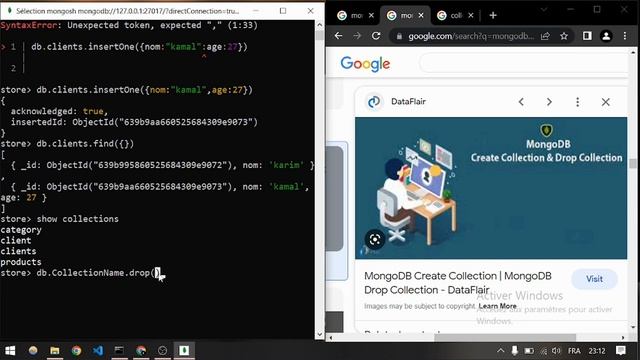640x360 pixels.
Task: Open more options for DataFlair image
Action: click(577, 102)
